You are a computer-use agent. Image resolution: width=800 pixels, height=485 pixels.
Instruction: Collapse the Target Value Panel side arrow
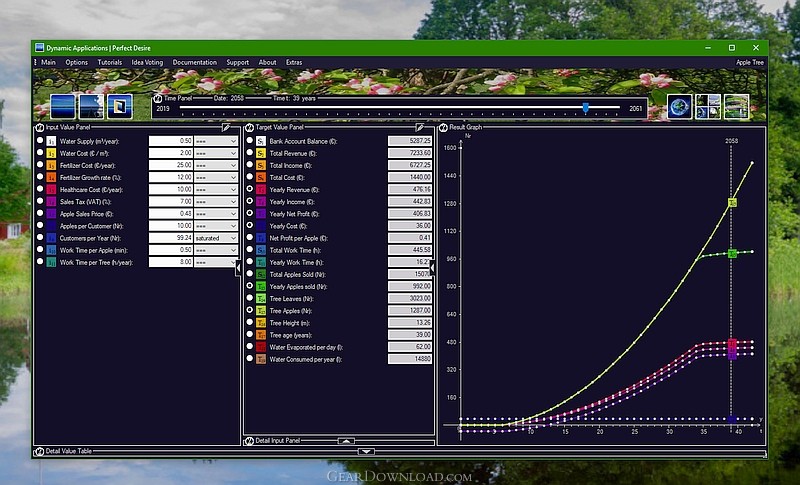[433, 268]
